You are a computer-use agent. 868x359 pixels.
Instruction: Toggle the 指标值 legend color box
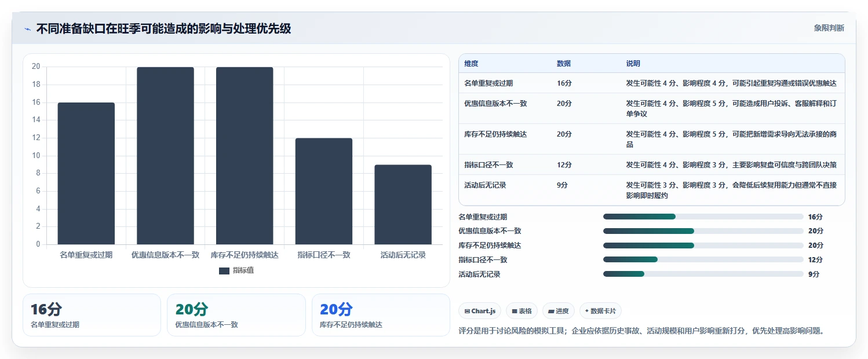pos(224,270)
